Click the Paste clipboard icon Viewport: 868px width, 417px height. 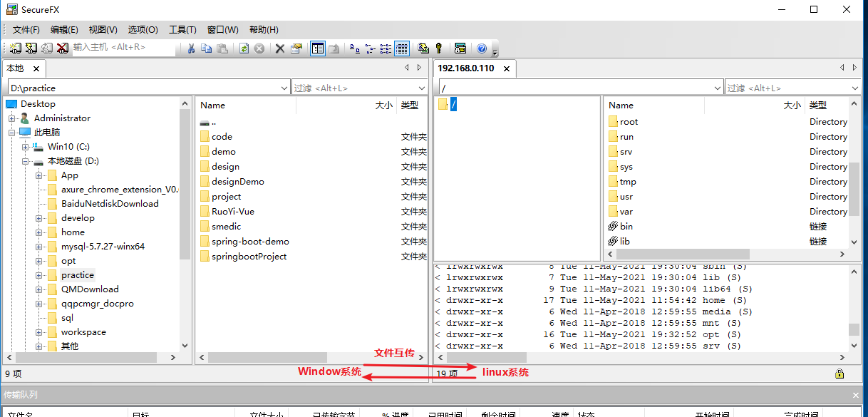[x=222, y=48]
